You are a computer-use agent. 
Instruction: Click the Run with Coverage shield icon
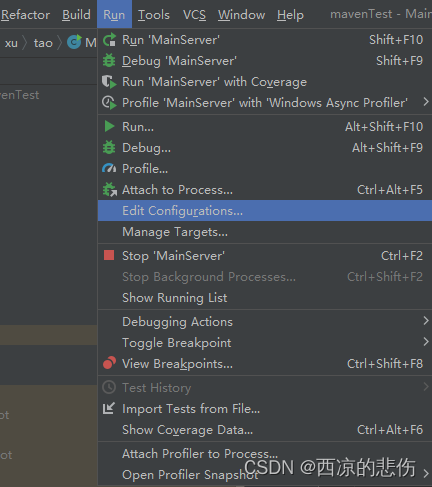109,82
